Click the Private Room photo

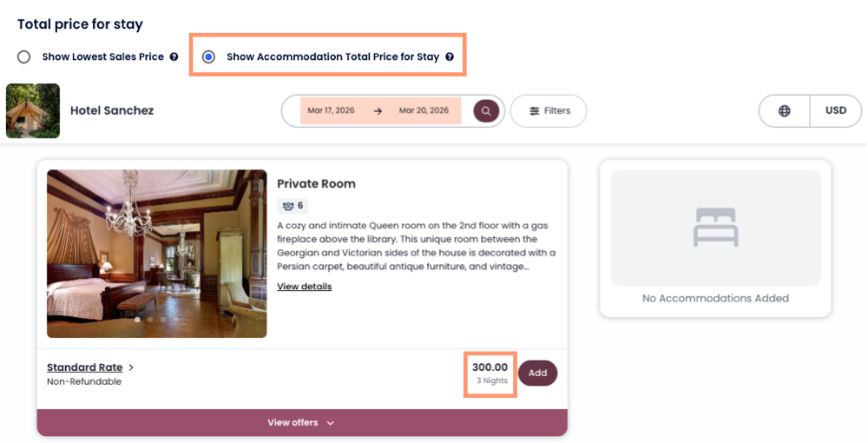click(157, 253)
